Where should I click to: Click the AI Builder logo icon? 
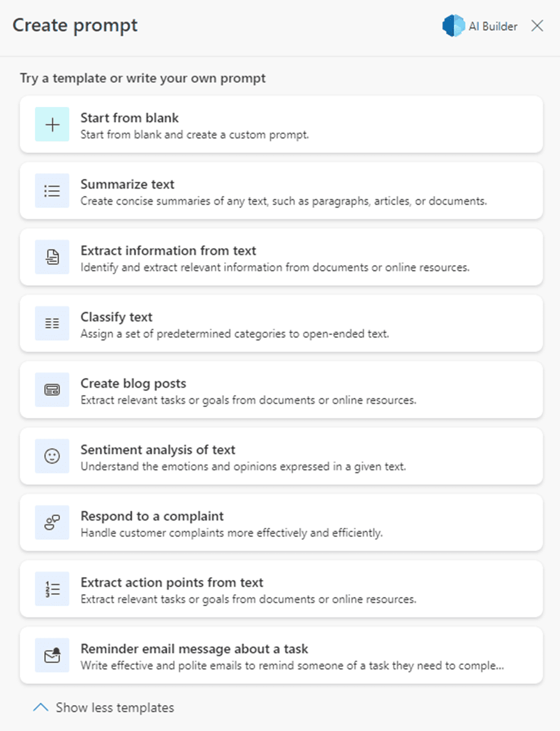(x=453, y=26)
